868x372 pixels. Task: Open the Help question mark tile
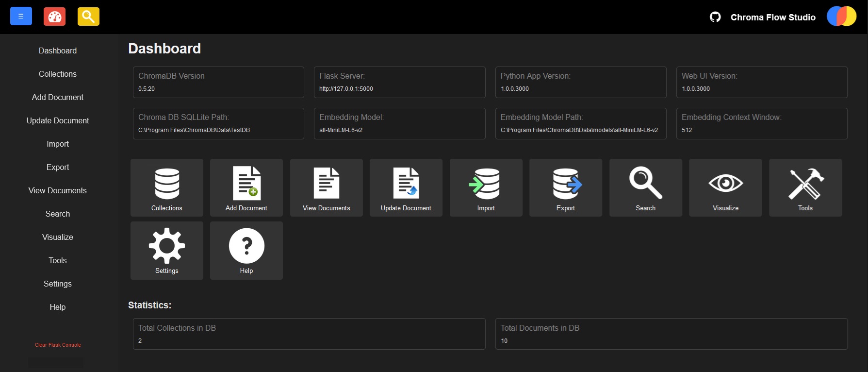tap(246, 251)
